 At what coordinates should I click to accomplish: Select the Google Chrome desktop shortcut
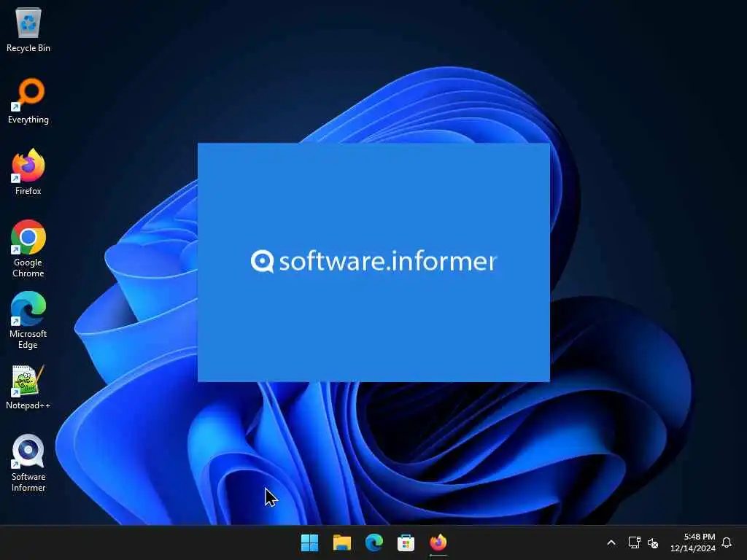tap(28, 249)
